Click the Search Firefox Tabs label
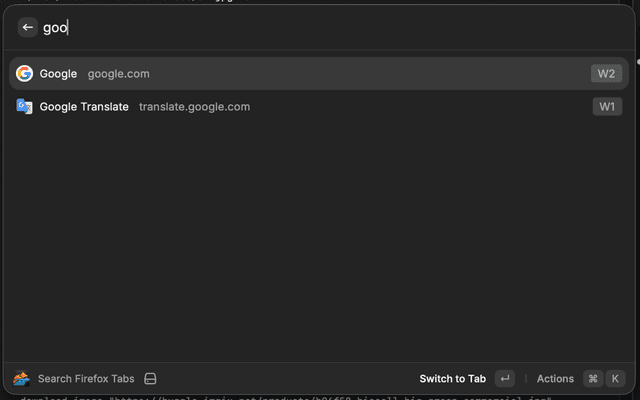640x400 pixels. click(86, 379)
